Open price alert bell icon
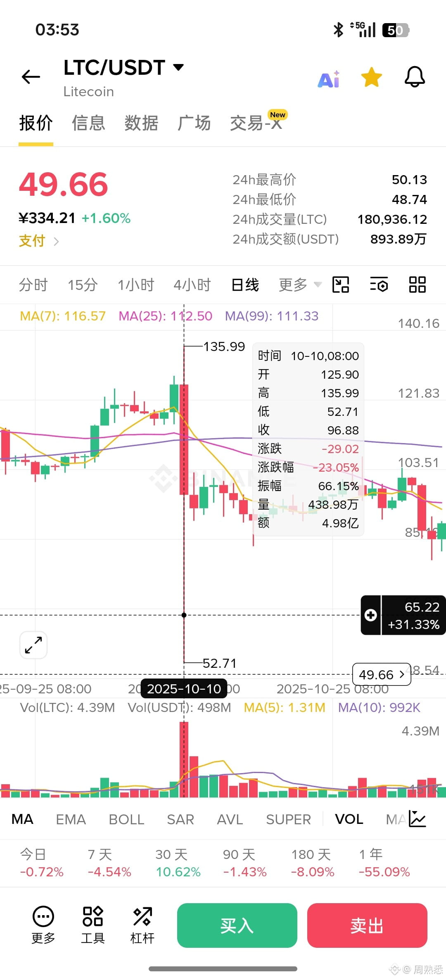The height and width of the screenshot is (980, 446). tap(415, 77)
